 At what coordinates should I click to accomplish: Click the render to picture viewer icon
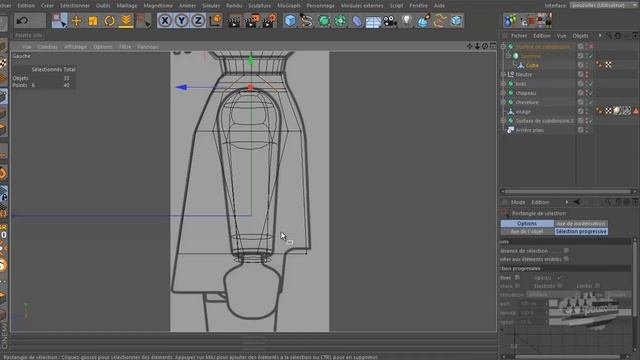(252, 20)
